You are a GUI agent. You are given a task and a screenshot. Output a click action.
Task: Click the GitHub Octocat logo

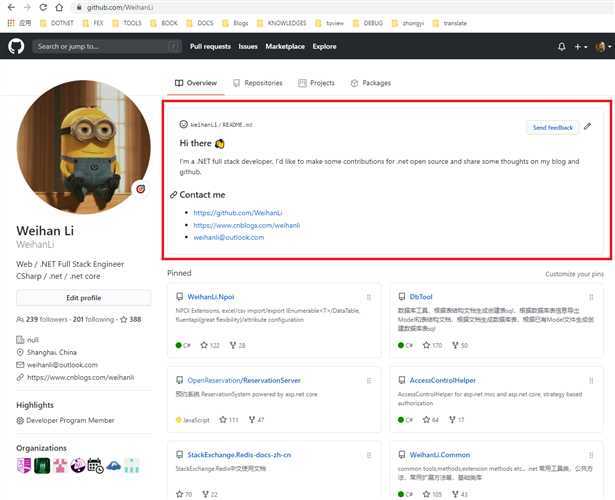16,46
